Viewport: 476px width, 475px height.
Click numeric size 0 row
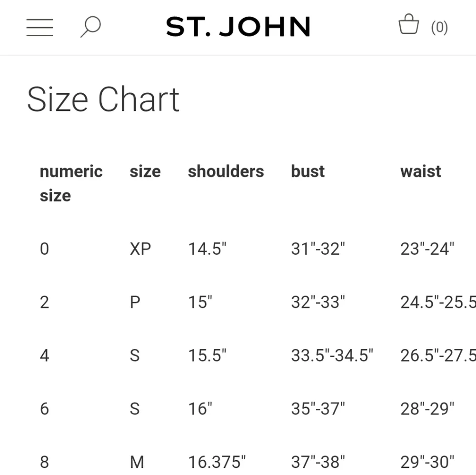click(x=44, y=248)
